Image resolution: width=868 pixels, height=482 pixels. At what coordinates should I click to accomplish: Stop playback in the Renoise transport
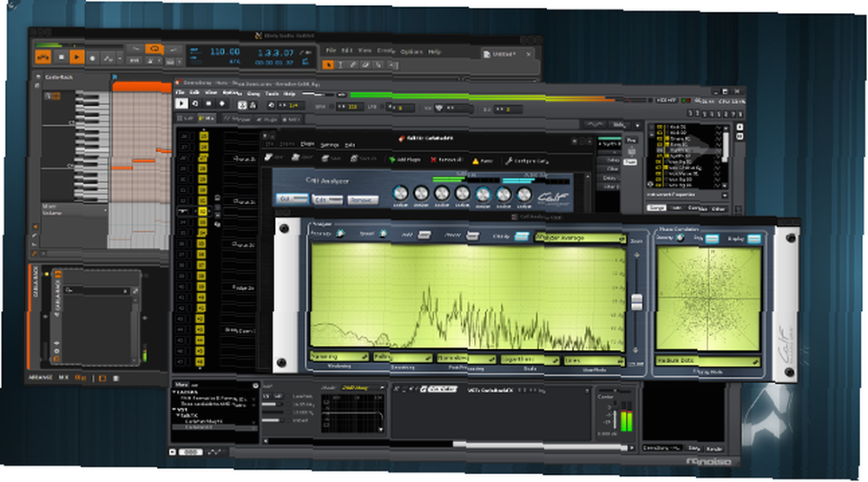[x=208, y=103]
